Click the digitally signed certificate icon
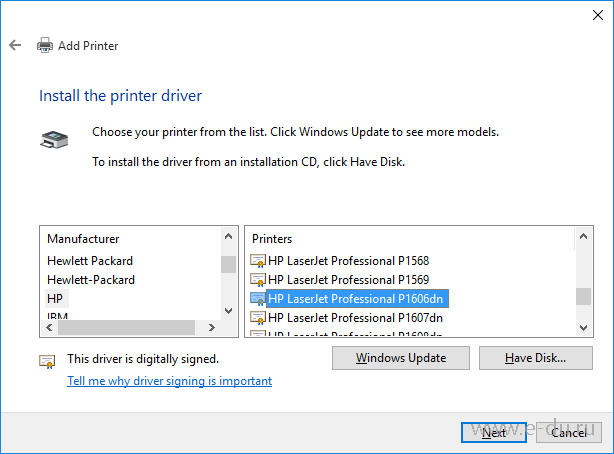 click(47, 360)
